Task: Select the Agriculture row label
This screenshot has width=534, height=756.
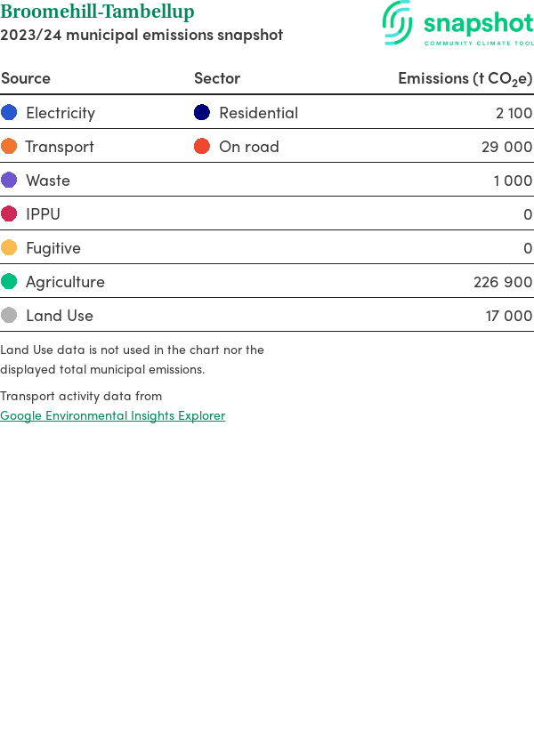Action: click(x=65, y=282)
